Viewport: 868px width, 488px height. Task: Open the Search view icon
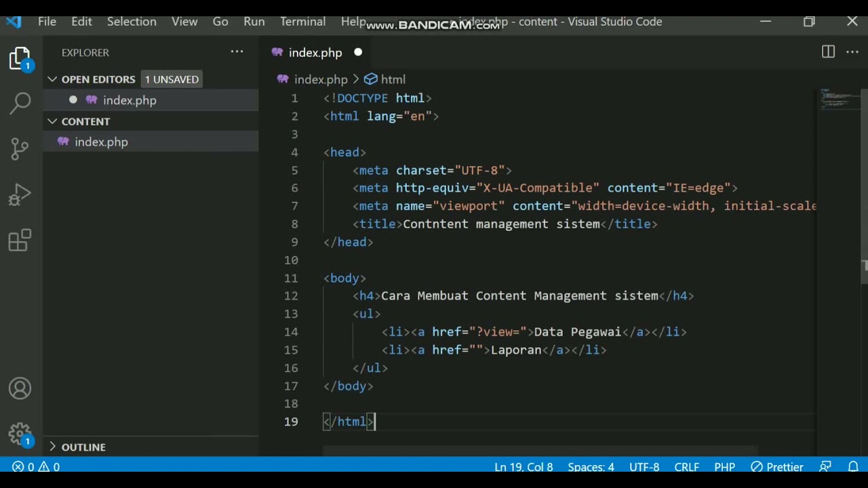point(20,103)
